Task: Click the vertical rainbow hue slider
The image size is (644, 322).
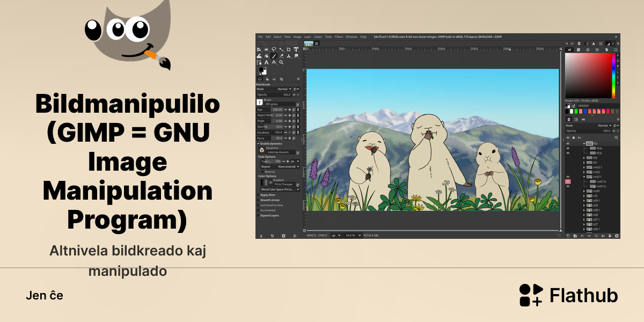Action: pos(614,75)
